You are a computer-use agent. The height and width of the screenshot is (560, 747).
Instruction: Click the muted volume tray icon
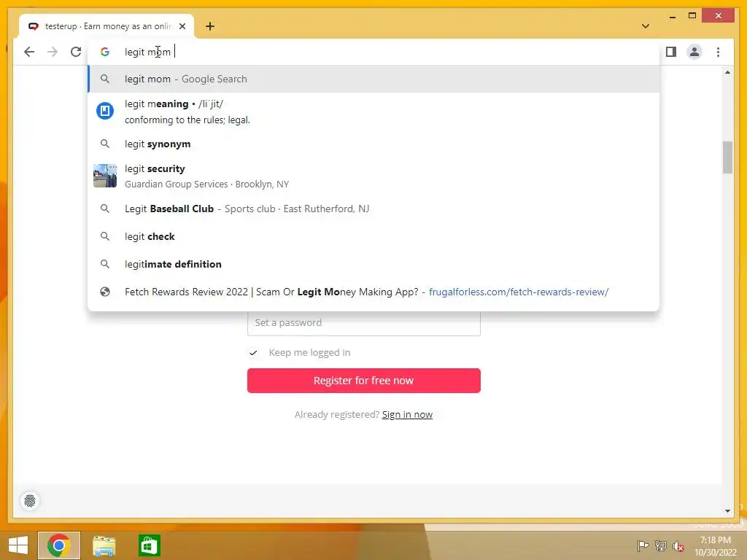678,546
